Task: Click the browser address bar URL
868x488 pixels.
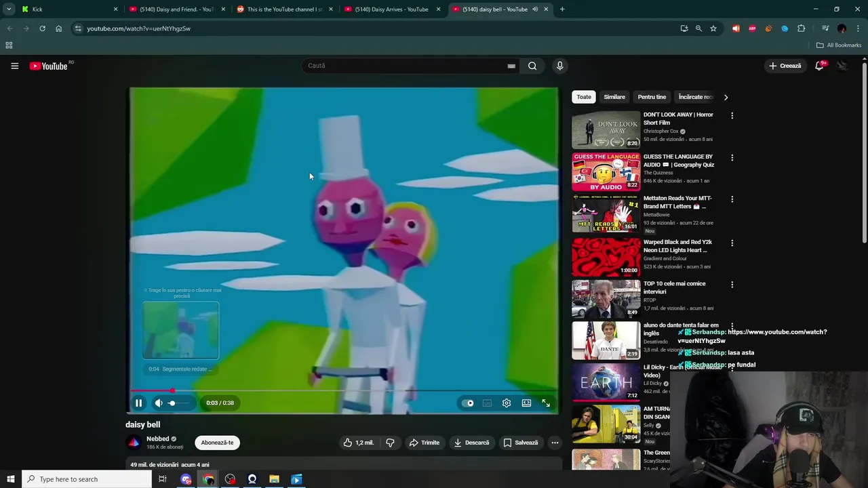Action: (138, 28)
